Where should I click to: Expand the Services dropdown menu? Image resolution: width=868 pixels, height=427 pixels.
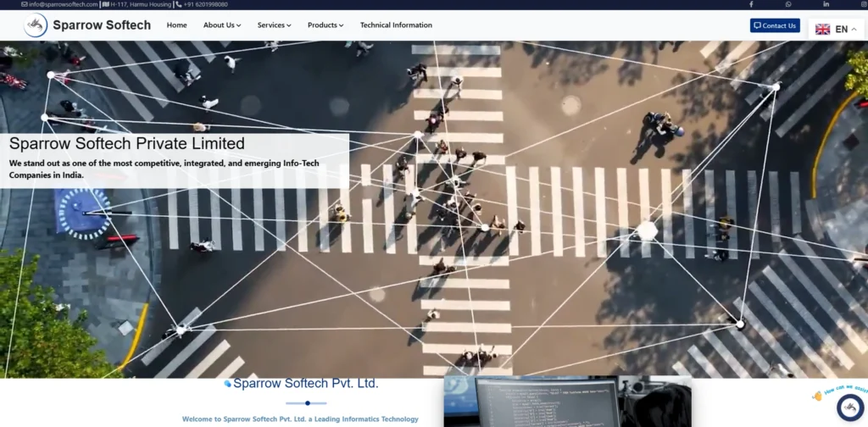tap(274, 25)
